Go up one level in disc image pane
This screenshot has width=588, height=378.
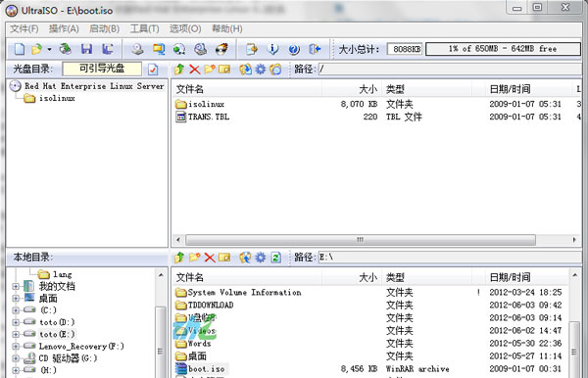[179, 69]
